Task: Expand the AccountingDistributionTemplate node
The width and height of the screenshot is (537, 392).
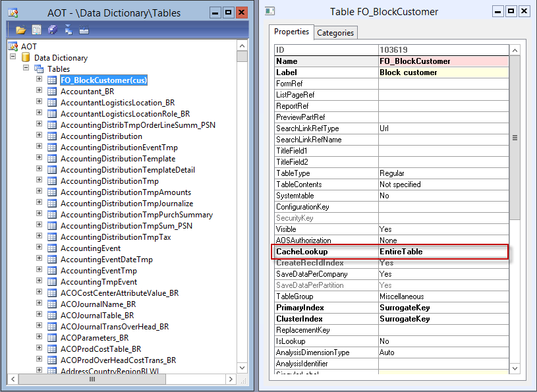Action: (x=39, y=157)
